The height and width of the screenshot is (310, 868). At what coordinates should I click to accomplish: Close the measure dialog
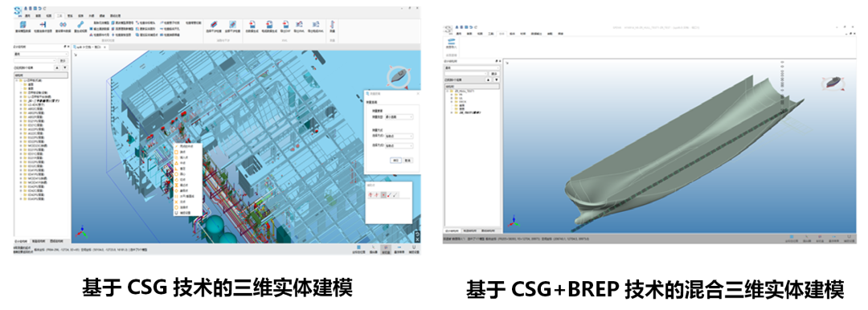[418, 93]
